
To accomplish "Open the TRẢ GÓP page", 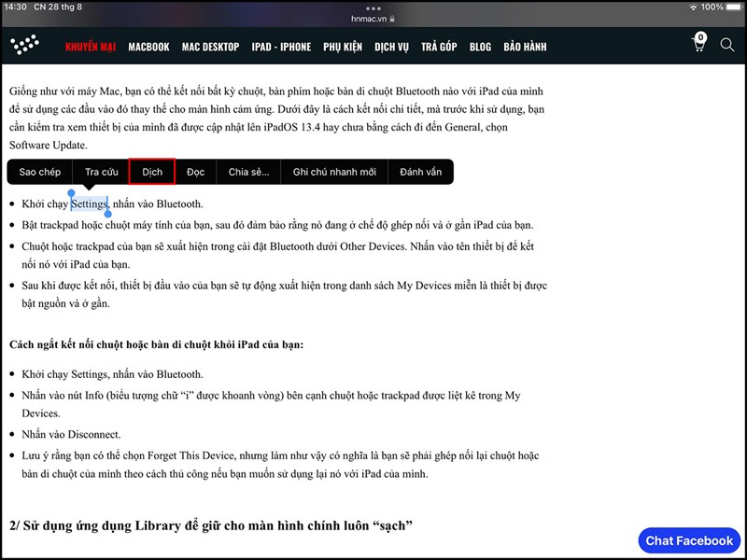I will [439, 47].
